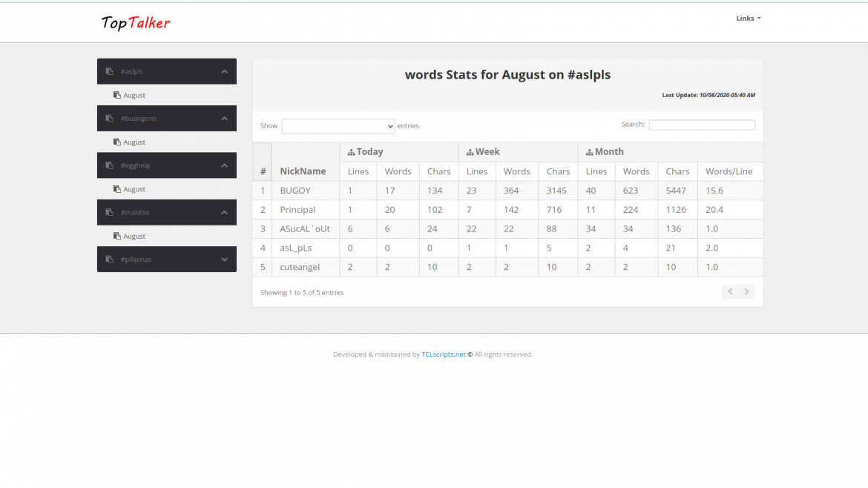
Task: Open the TCLscripts.net link
Action: point(444,355)
